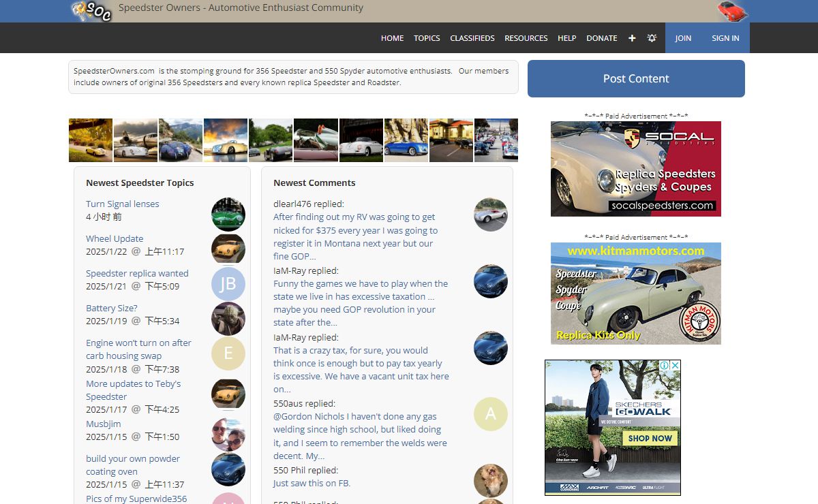Open the Kitman Motors advertisement banner
Image resolution: width=818 pixels, height=504 pixels.
(x=636, y=294)
